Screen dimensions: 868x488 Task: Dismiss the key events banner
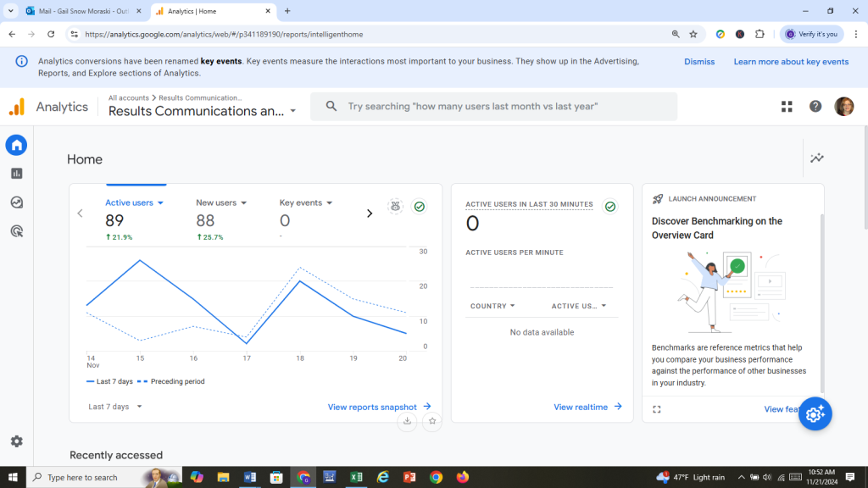point(699,62)
